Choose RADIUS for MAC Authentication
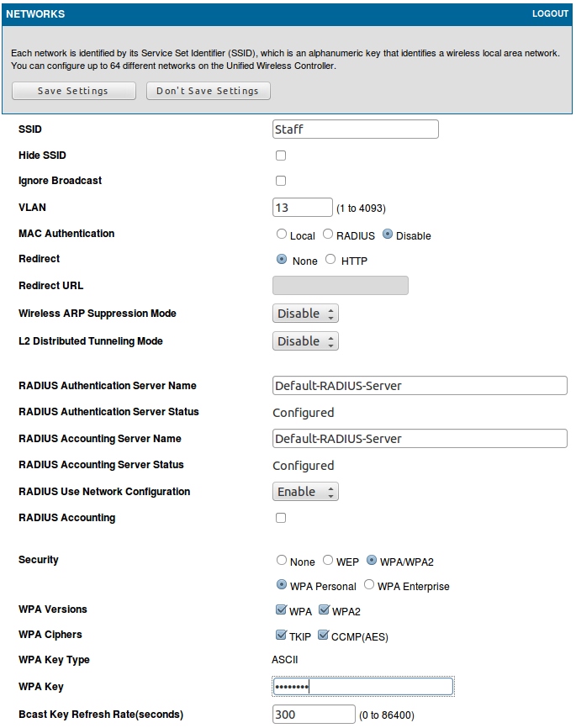Image resolution: width=576 pixels, height=728 pixels. click(x=328, y=235)
